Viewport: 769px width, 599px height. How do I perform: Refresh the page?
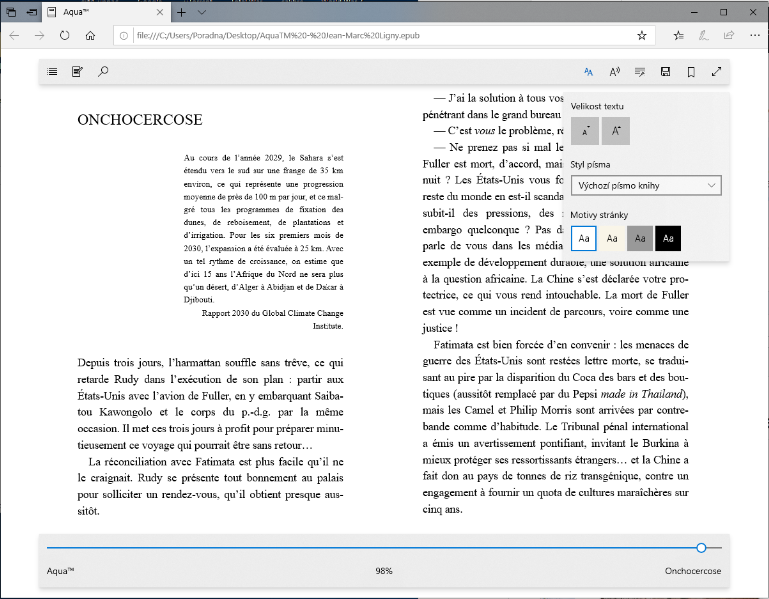click(65, 35)
